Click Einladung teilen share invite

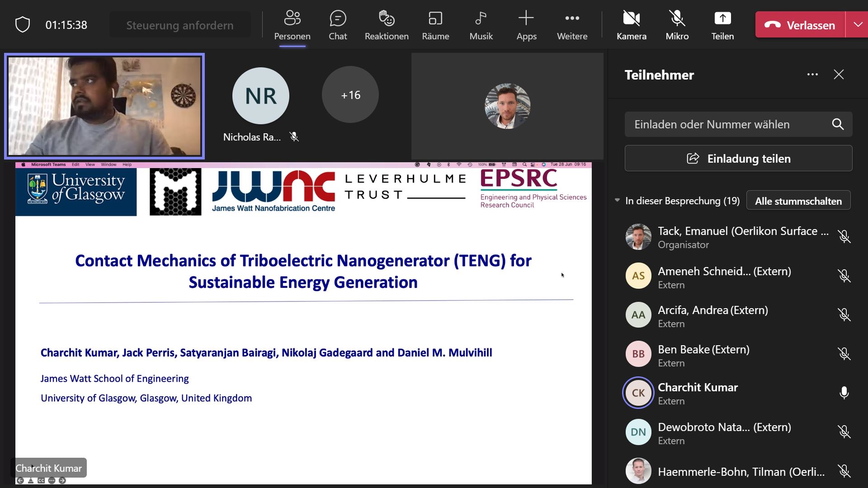pyautogui.click(x=738, y=159)
